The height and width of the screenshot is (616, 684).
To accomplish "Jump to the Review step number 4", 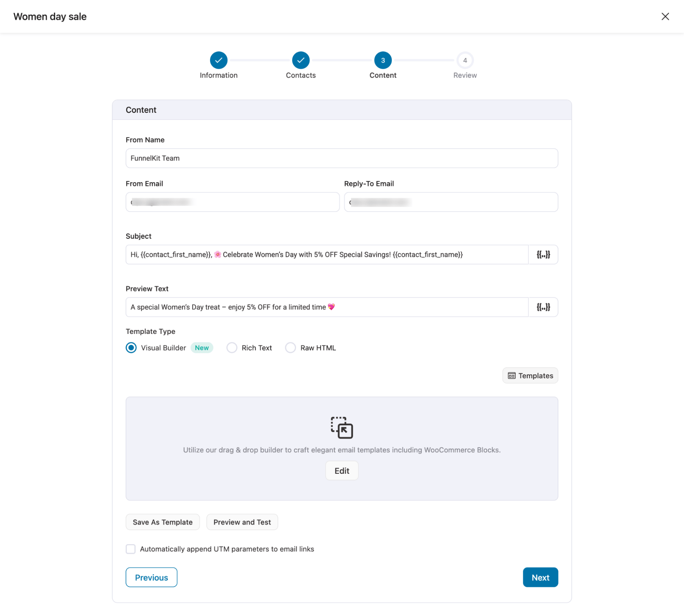I will [465, 60].
